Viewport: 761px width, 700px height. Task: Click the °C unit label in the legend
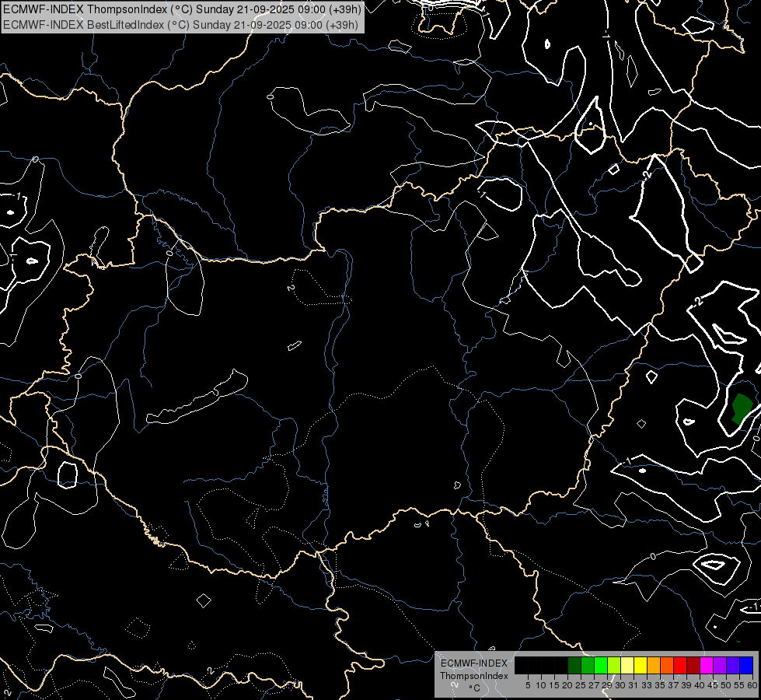(x=475, y=688)
